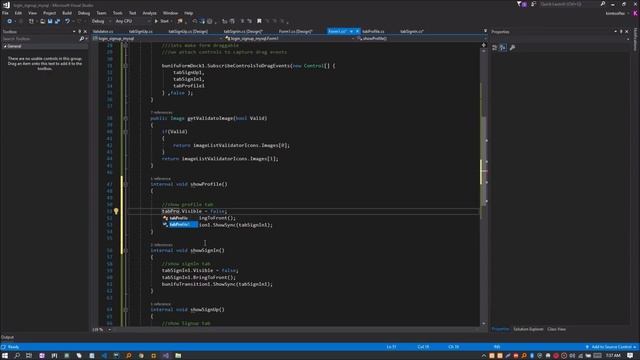Viewport: 640px width, 360px height.
Task: Switch to the tabSignUp.cs [Design] tab
Action: tap(188, 31)
